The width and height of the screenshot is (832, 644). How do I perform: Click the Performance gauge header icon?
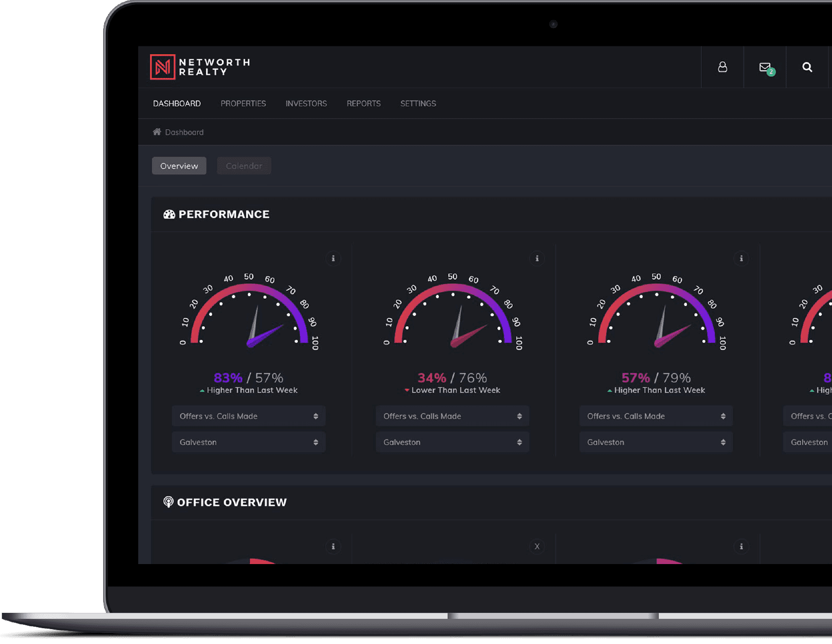(x=169, y=214)
